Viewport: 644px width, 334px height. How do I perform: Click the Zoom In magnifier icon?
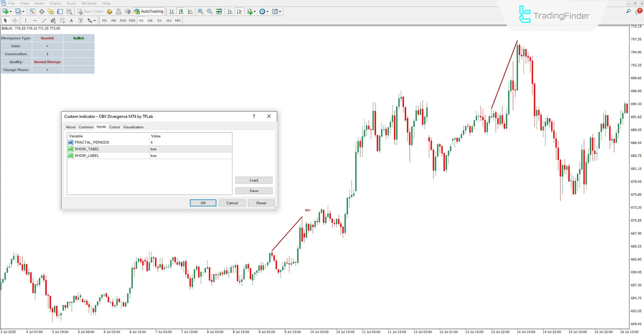coord(200,11)
